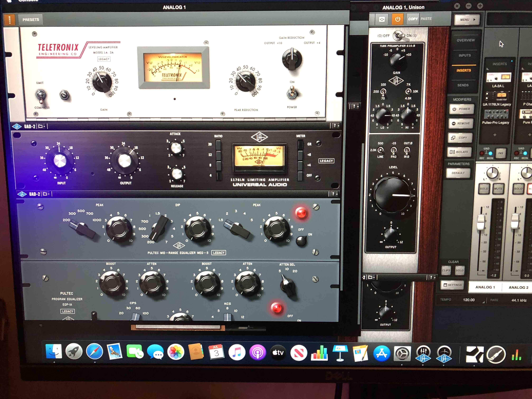Open Photos from the Dock

(176, 352)
